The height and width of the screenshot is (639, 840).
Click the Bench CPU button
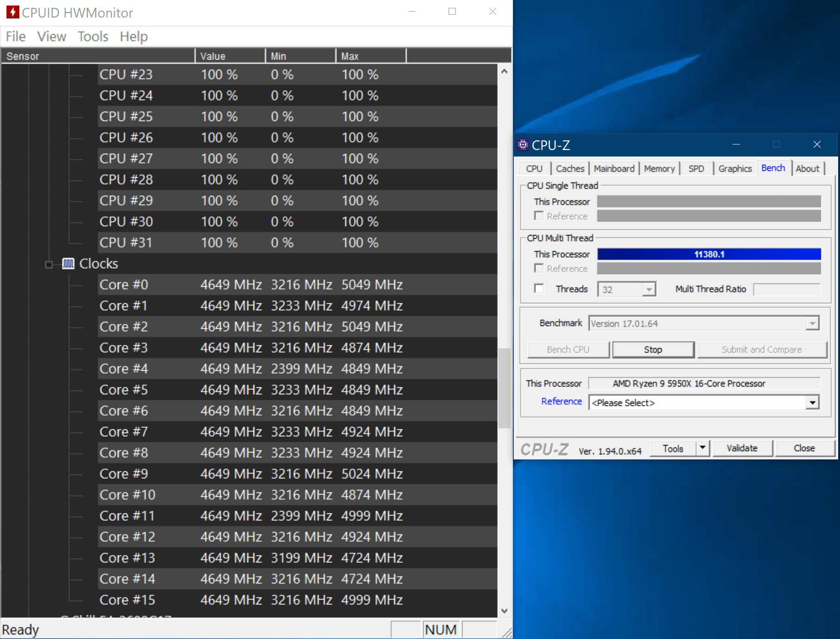[568, 350]
